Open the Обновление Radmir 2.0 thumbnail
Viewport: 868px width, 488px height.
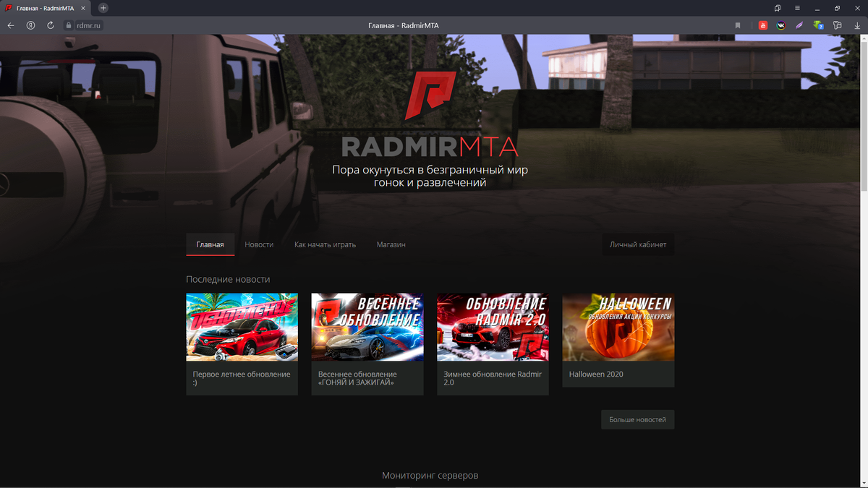pyautogui.click(x=493, y=327)
